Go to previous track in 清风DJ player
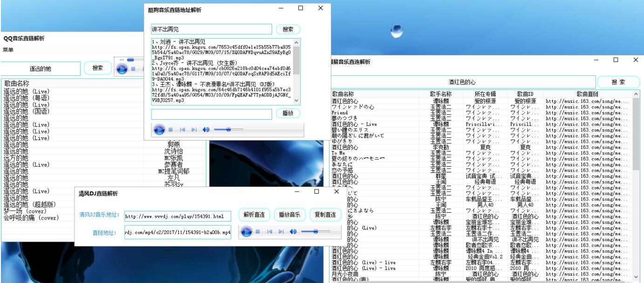 (270, 231)
